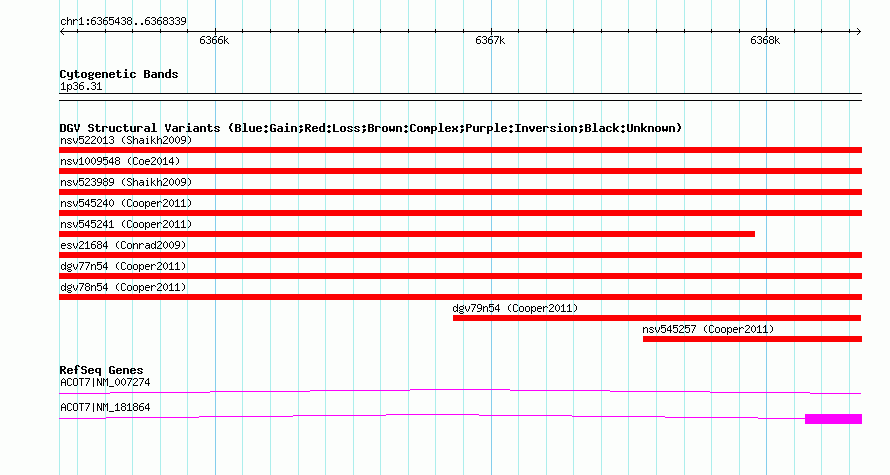890x475 pixels.
Task: Click the Cytogenetic Bands track title
Action: [119, 74]
